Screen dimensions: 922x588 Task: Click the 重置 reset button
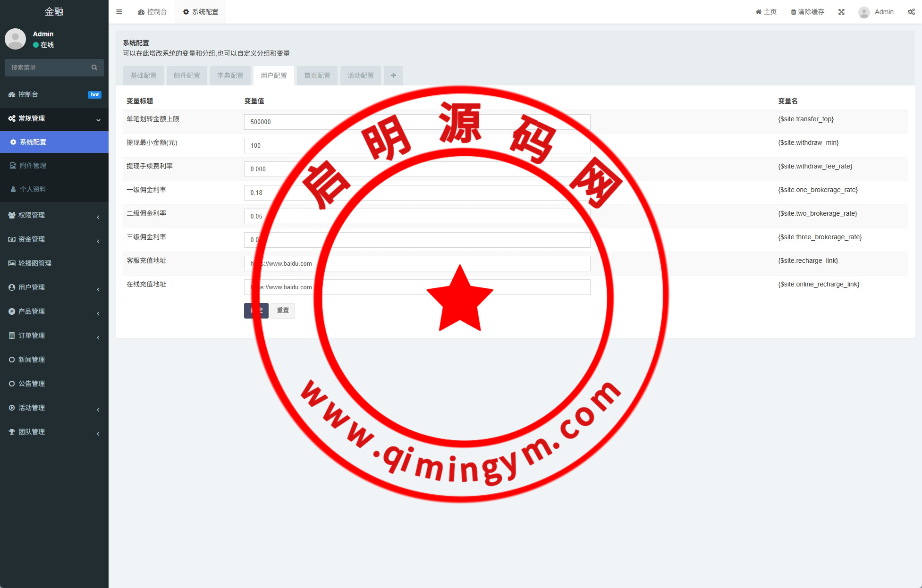(x=283, y=311)
